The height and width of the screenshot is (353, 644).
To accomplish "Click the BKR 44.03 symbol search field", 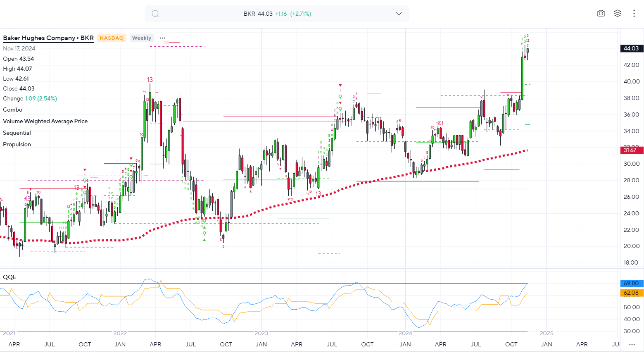I will (x=277, y=14).
